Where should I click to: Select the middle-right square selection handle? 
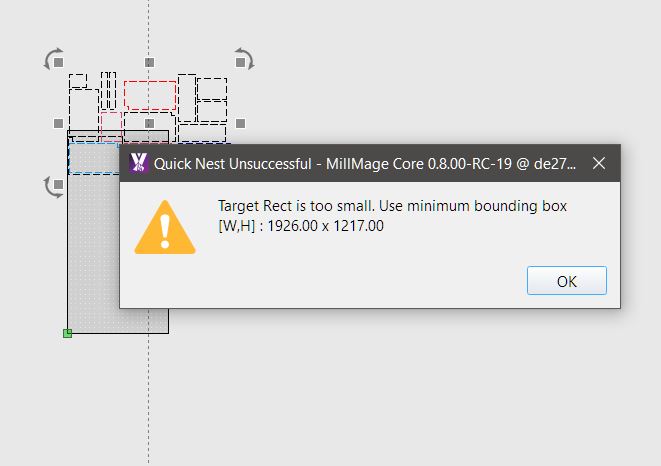click(x=240, y=123)
